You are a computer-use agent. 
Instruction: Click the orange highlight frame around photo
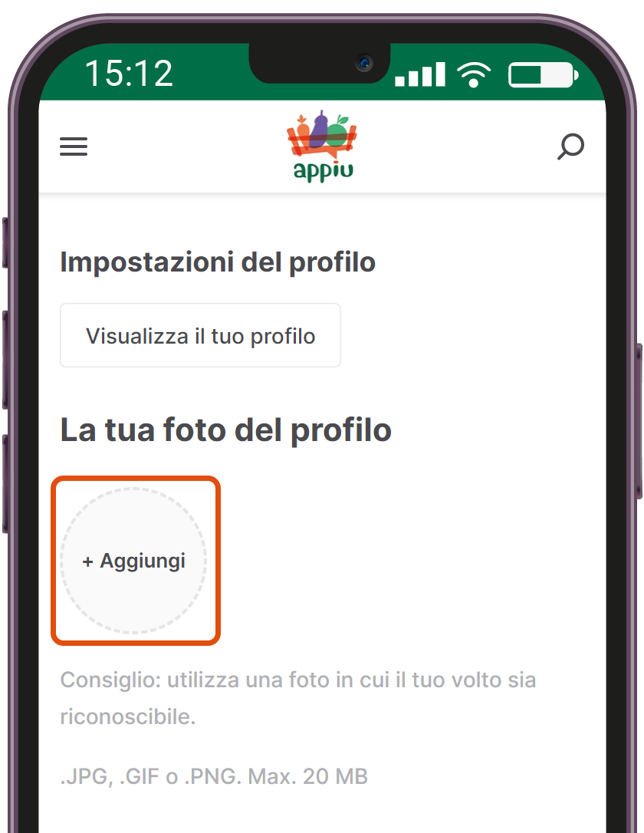point(136,479)
